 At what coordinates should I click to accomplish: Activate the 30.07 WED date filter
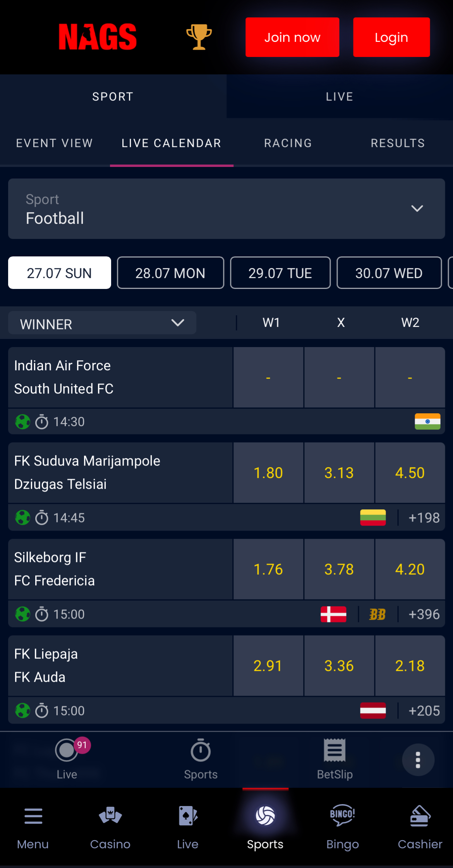pos(389,273)
